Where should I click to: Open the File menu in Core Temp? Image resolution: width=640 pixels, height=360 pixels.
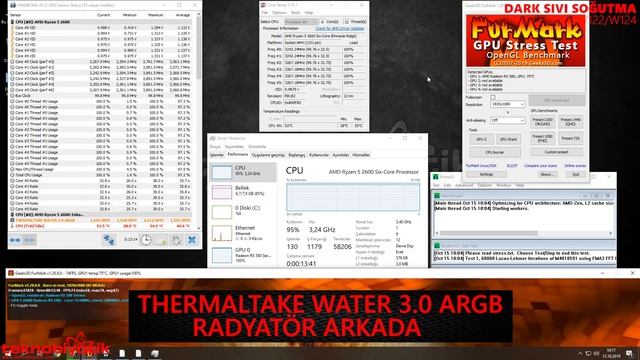pos(264,13)
